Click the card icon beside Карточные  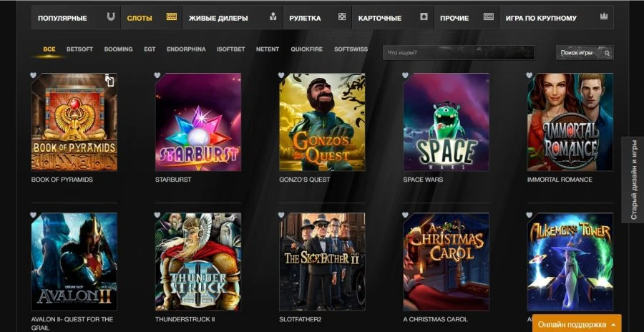[x=424, y=17]
